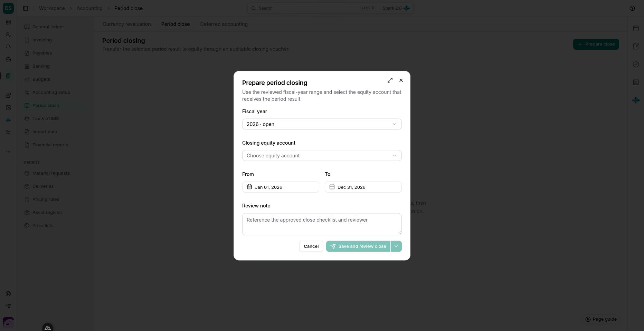Viewport: 644px width, 331px height.
Task: Show more modules via the ellipsis icon
Action: point(8,152)
